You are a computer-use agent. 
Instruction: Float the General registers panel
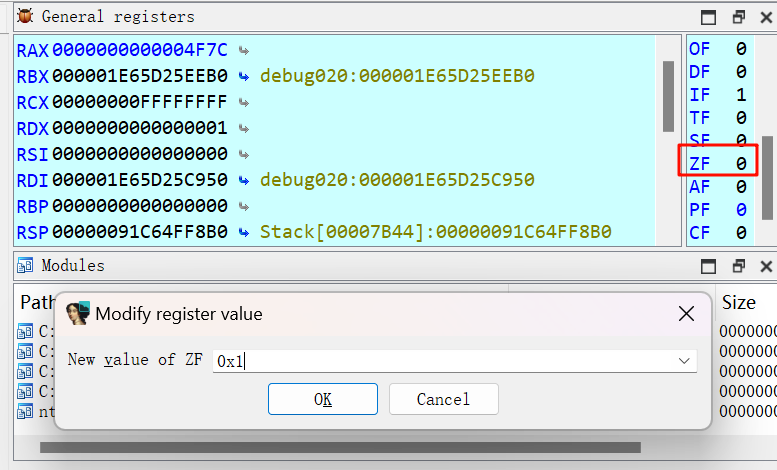738,17
